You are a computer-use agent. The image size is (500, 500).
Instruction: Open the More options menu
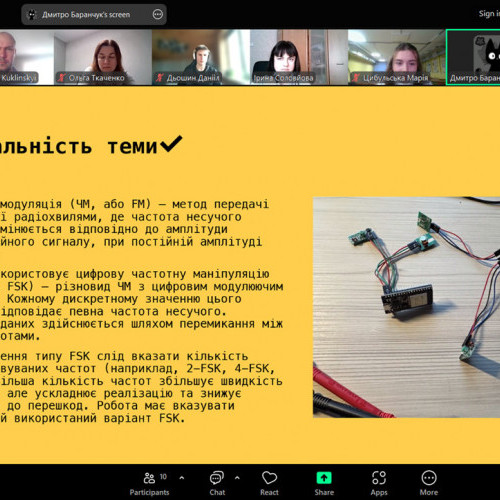point(429,483)
